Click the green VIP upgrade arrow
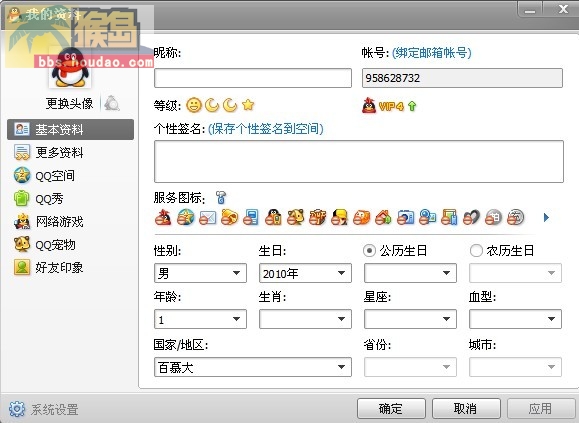This screenshot has width=579, height=423. pyautogui.click(x=412, y=106)
